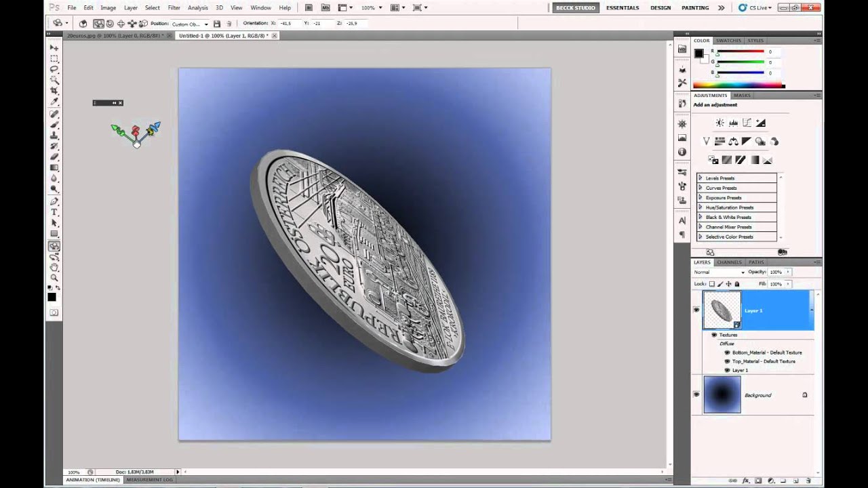The height and width of the screenshot is (488, 868).
Task: Click the 3D Scale tool in the options bar
Action: tap(142, 23)
